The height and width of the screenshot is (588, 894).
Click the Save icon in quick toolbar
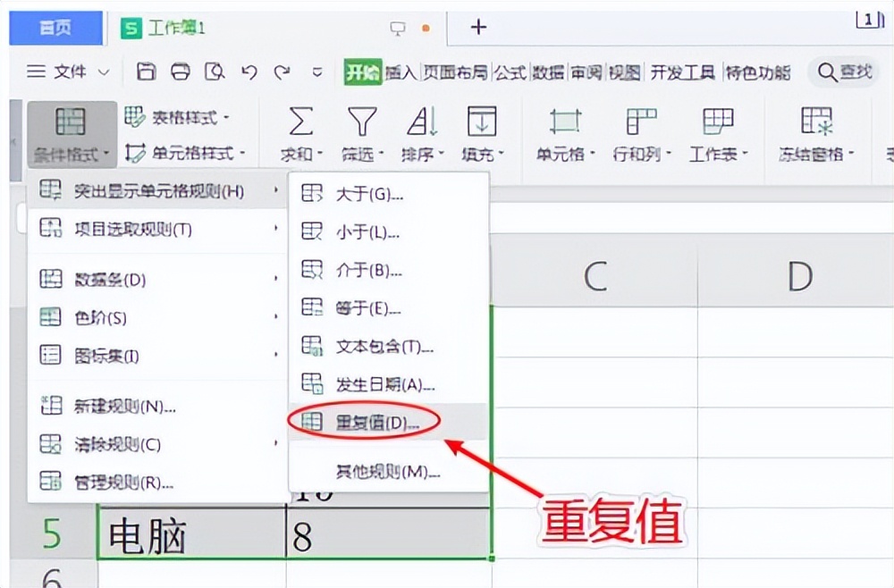(146, 71)
